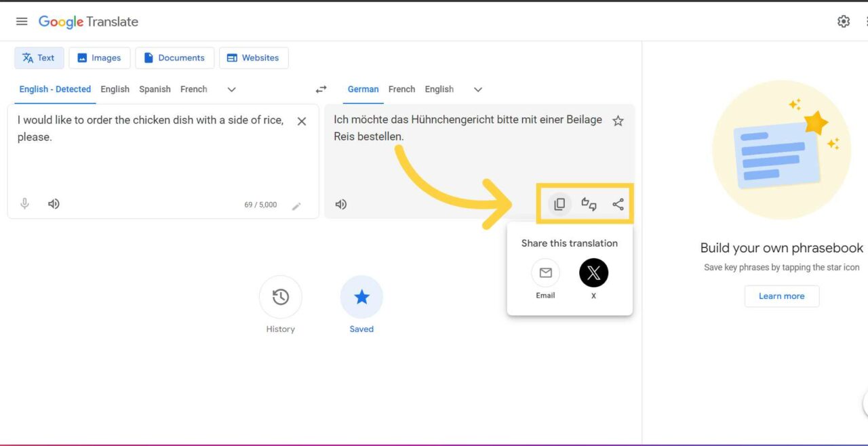Clear the source text with the X
This screenshot has height=446, width=868.
301,121
